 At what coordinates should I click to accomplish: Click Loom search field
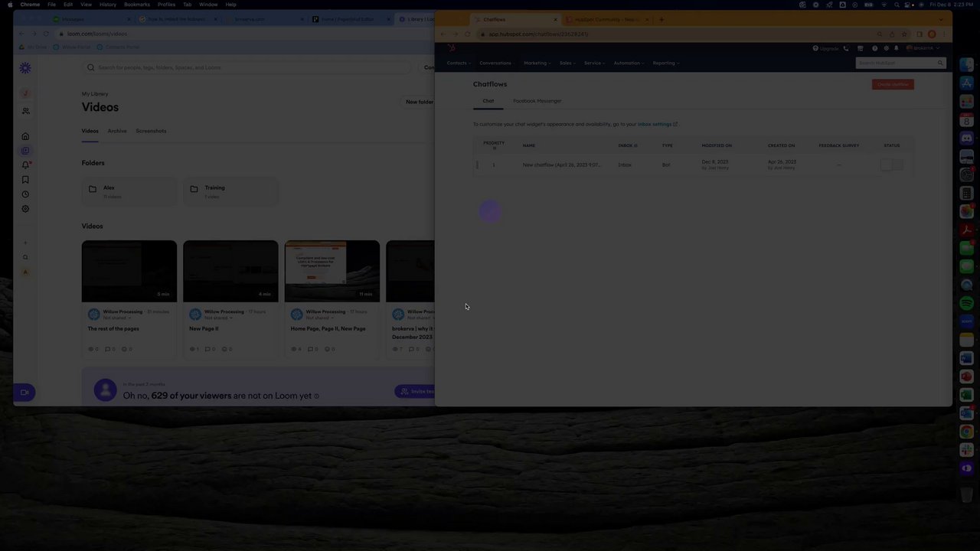[247, 67]
